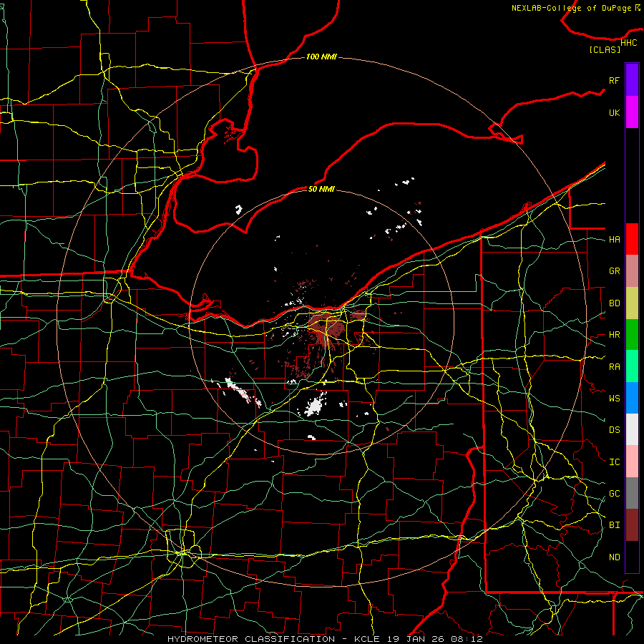Select the IC light pink legend swatch
Screen dimensions: 644x644
(632, 462)
